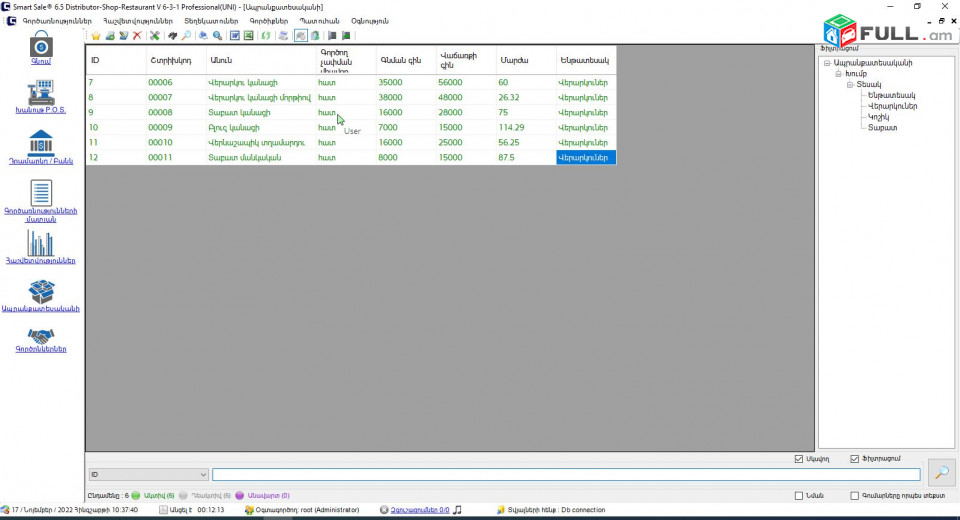
Task: Click the search text input field
Action: [566, 475]
